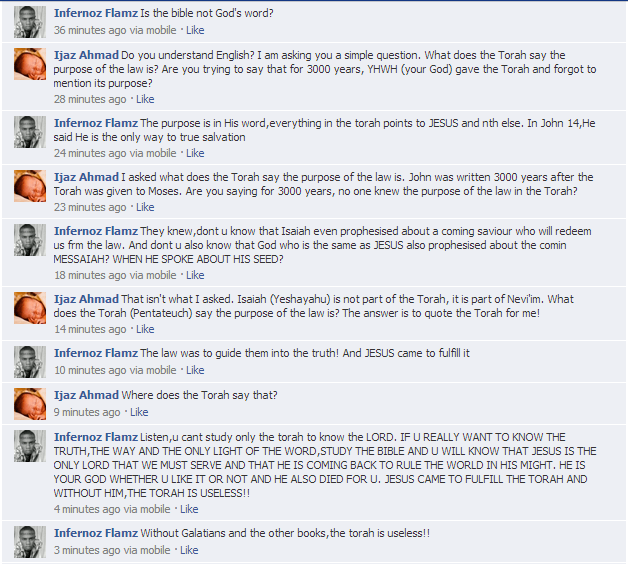Viewport: 628px width, 564px height.
Task: Like the comment posted 23 minutes ago
Action: (x=145, y=207)
